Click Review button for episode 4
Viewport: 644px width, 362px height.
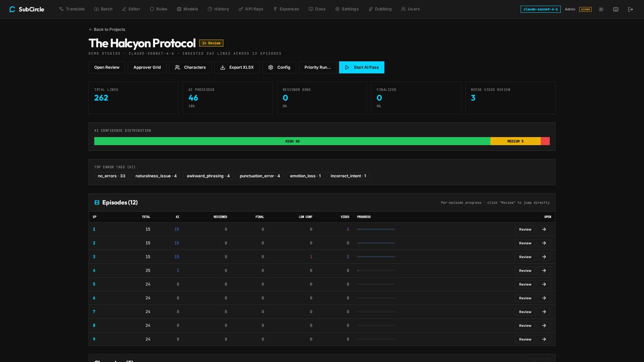[525, 270]
